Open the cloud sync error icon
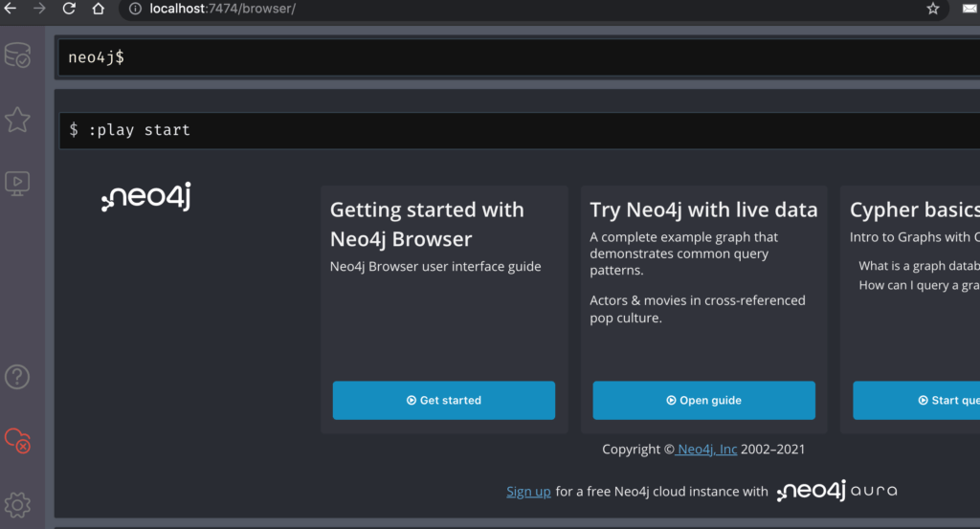Viewport: 980px width, 529px height. [x=17, y=440]
